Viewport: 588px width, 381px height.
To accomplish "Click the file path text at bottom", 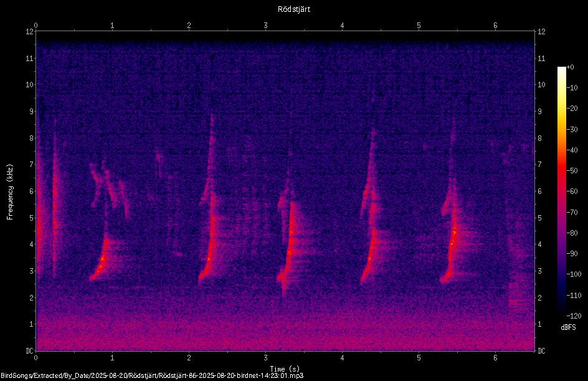I will click(152, 375).
